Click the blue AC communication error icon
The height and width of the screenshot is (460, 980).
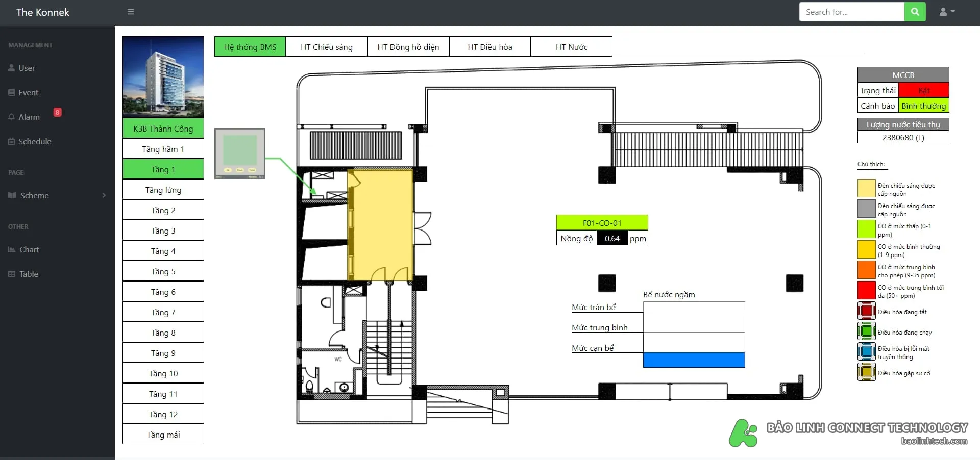[866, 352]
